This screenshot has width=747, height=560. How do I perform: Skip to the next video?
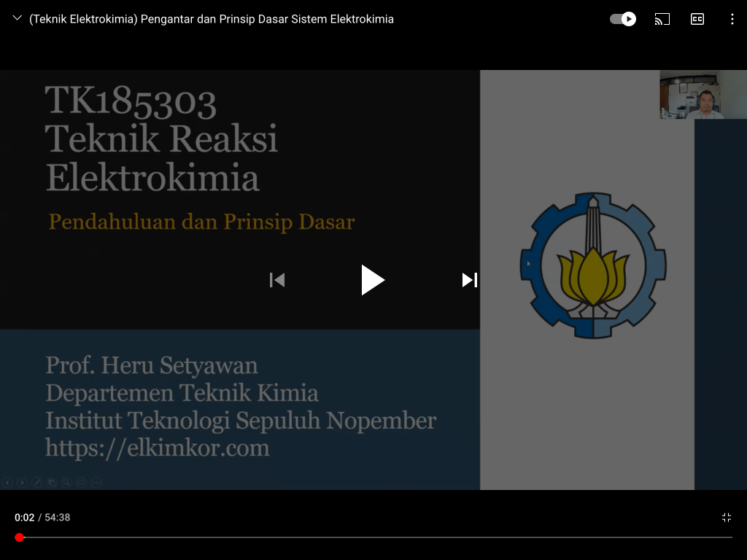click(x=470, y=280)
